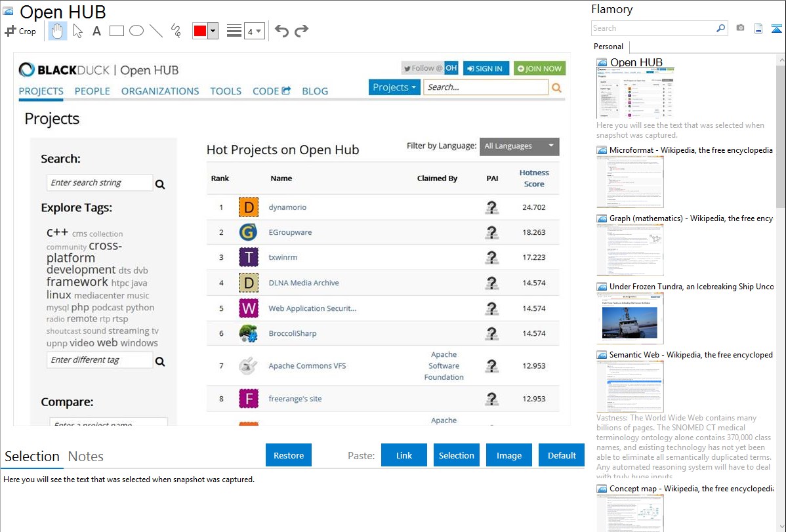Click the camera snapshot icon
The width and height of the screenshot is (786, 532).
740,28
